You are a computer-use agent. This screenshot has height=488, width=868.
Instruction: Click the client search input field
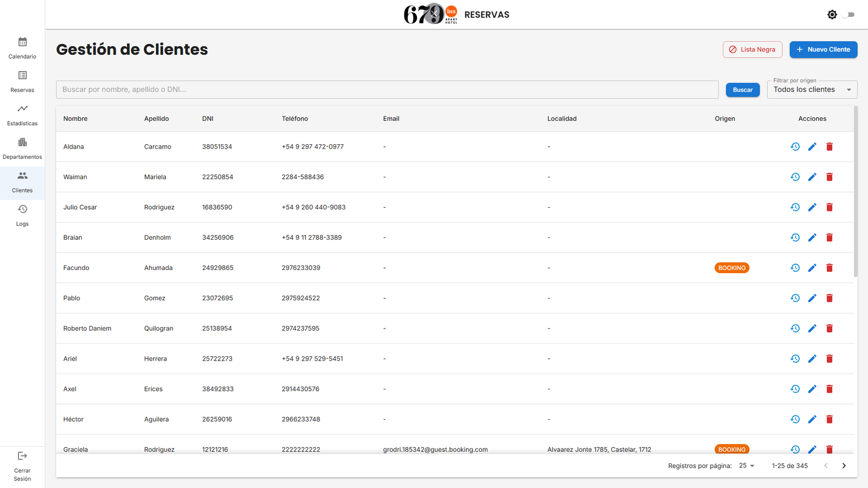[387, 90]
